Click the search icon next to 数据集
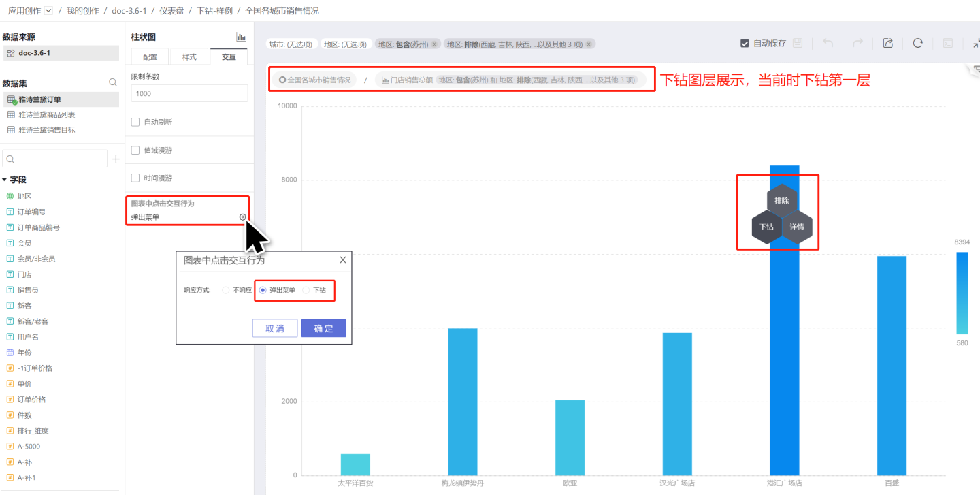 113,82
